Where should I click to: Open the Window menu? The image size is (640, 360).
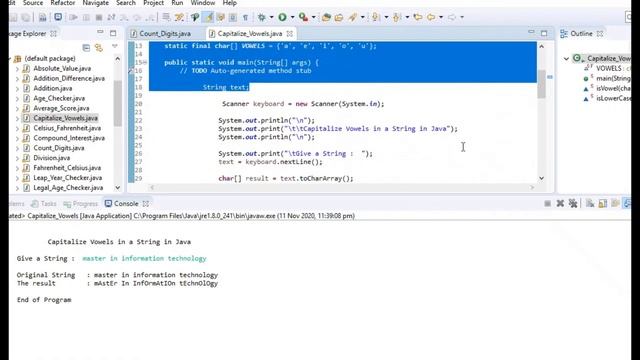(x=203, y=3)
